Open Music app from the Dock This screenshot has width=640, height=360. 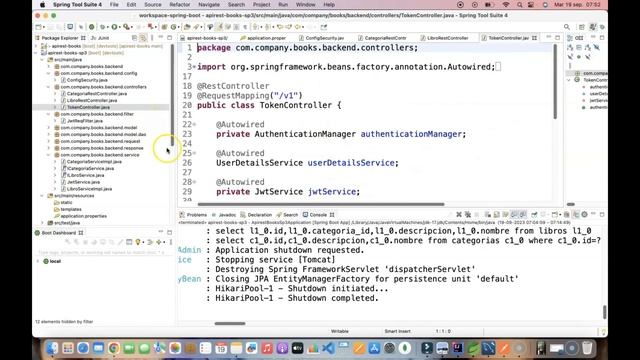point(267,348)
